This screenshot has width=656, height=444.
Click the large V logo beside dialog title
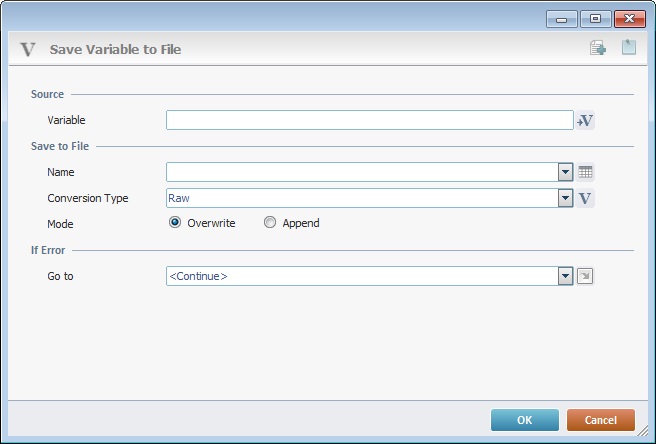[28, 49]
